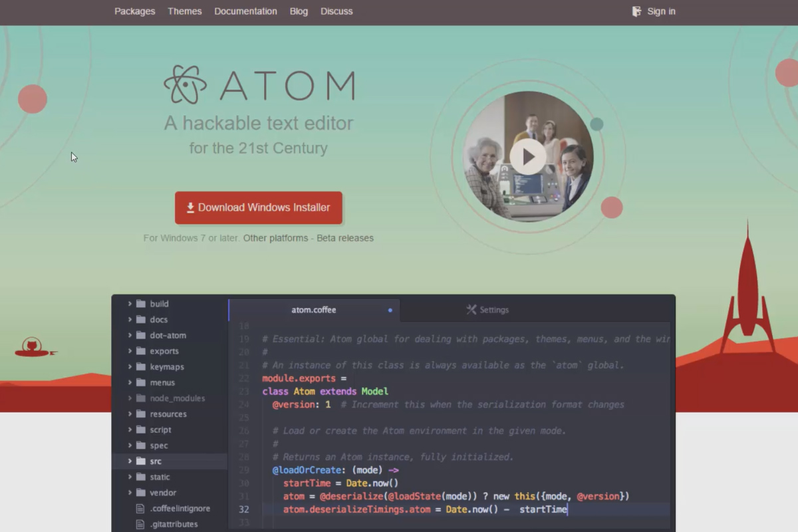
Task: Click the Atom logo icon
Action: tap(186, 84)
